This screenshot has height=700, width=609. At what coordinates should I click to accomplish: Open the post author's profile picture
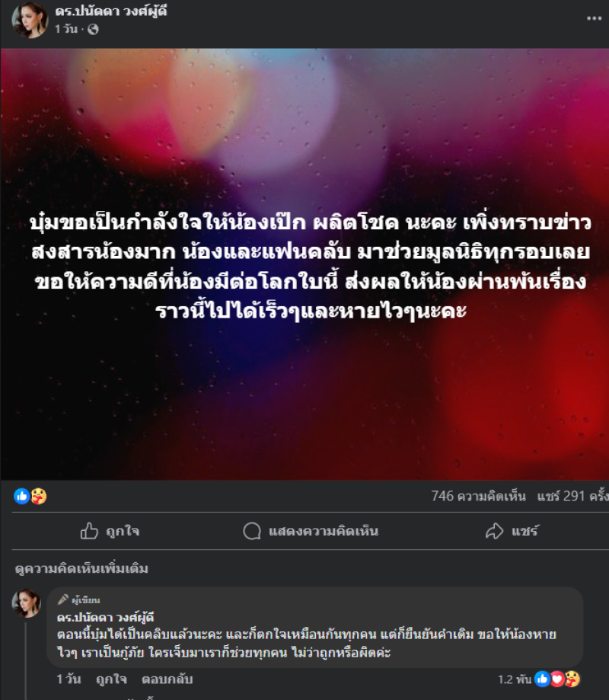[30, 20]
